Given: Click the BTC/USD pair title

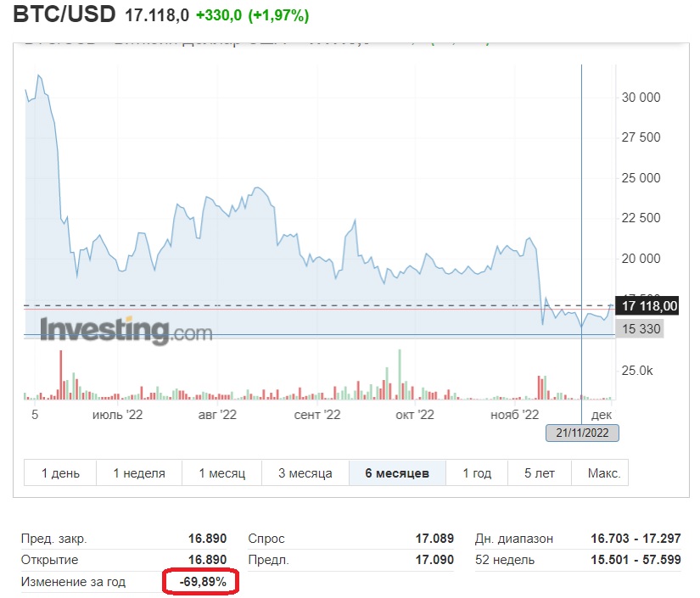Looking at the screenshot, I should click(x=64, y=15).
